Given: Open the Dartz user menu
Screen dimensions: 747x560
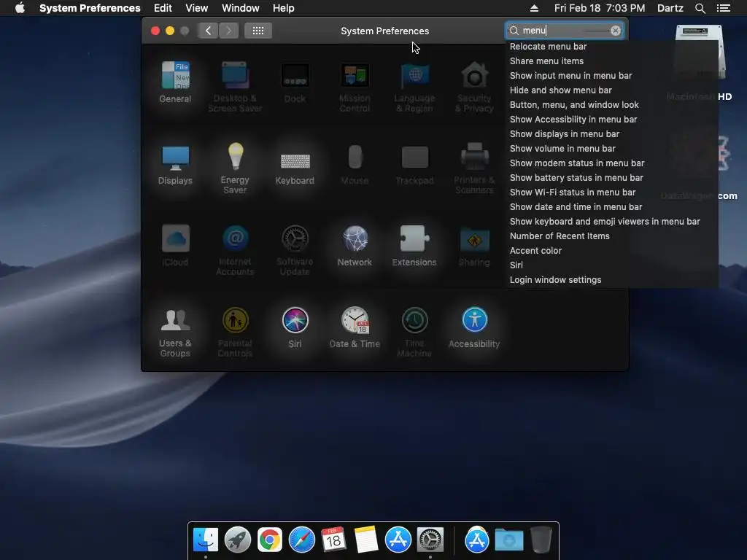Looking at the screenshot, I should 670,8.
